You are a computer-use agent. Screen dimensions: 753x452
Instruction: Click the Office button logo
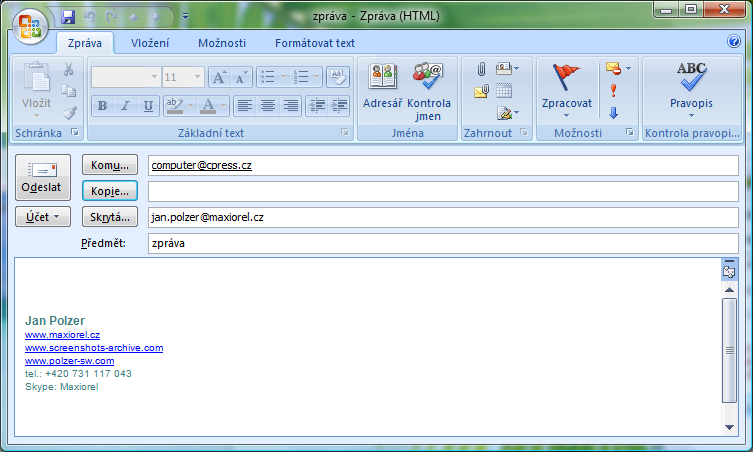click(x=30, y=26)
